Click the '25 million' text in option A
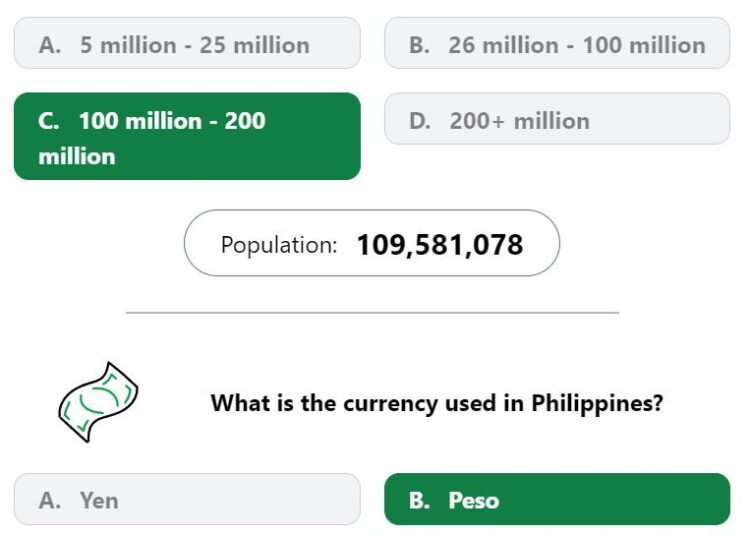Image resolution: width=750 pixels, height=536 pixels. [254, 45]
